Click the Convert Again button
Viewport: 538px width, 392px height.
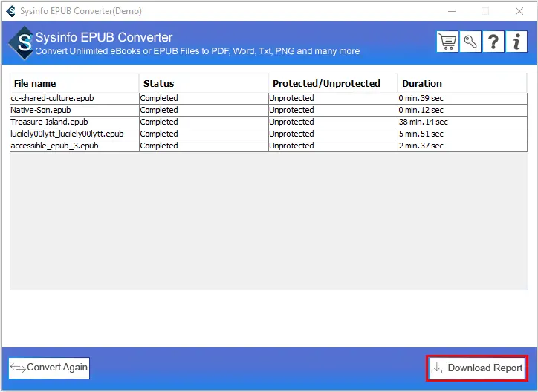tap(49, 367)
